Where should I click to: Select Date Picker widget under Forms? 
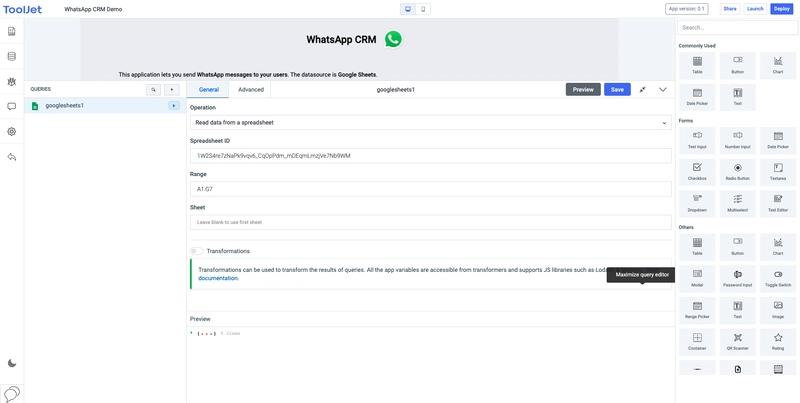tap(778, 140)
